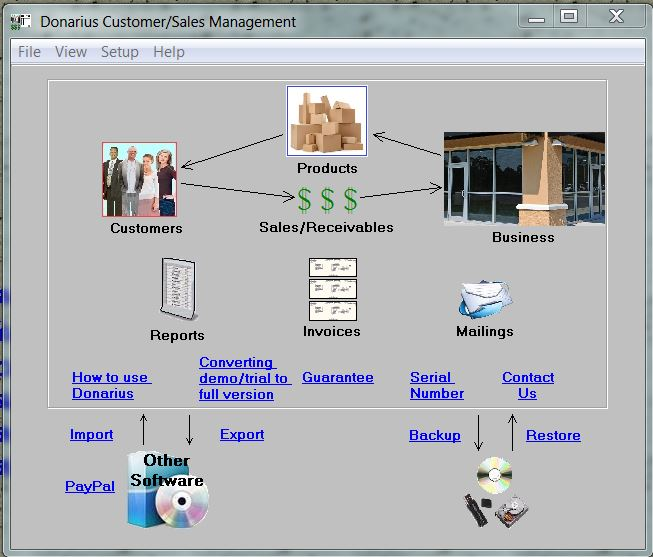The width and height of the screenshot is (653, 557).
Task: Click the Sales/Receivables label text
Action: (326, 227)
